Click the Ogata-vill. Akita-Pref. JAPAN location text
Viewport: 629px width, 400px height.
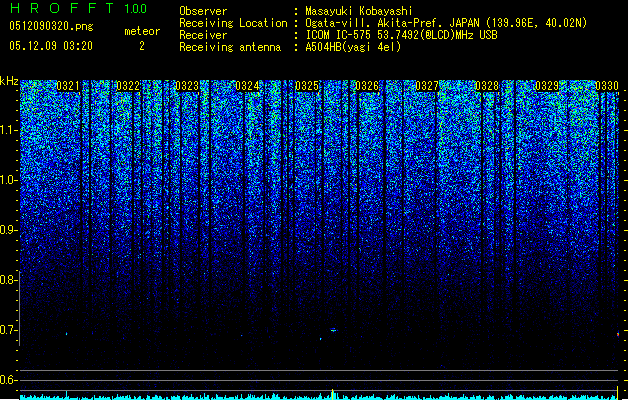coord(446,23)
